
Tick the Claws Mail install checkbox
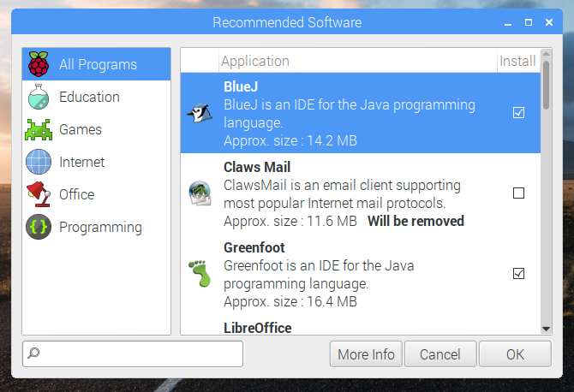pyautogui.click(x=518, y=193)
